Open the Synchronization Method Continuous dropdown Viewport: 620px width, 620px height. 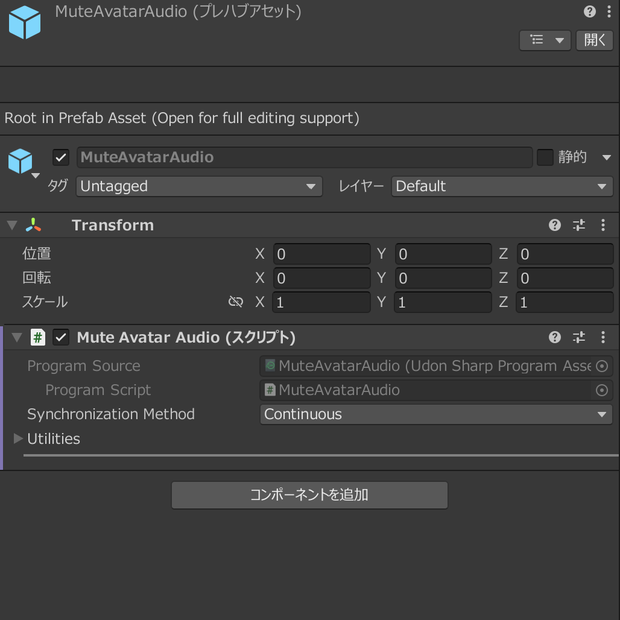tap(436, 414)
